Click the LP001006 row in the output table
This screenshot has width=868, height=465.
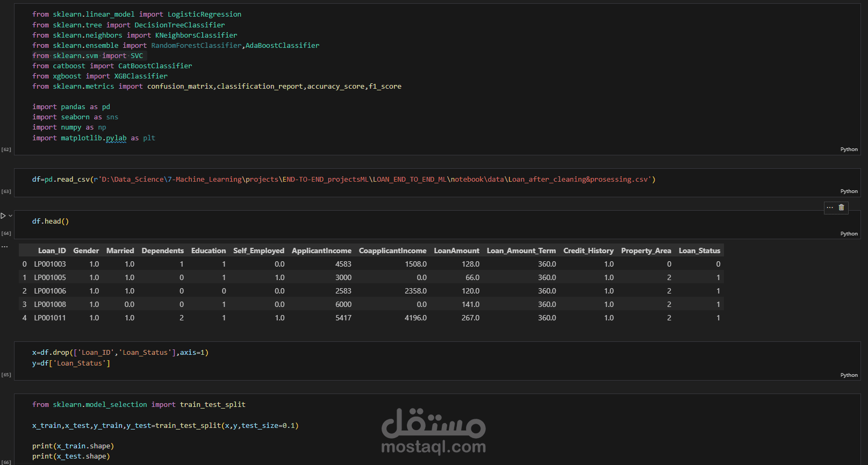pyautogui.click(x=371, y=291)
